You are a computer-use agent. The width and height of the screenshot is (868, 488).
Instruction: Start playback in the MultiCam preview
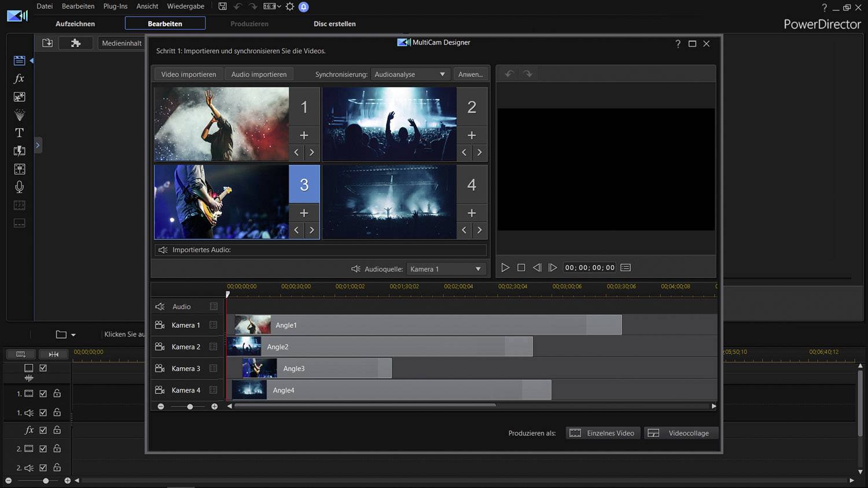coord(505,267)
